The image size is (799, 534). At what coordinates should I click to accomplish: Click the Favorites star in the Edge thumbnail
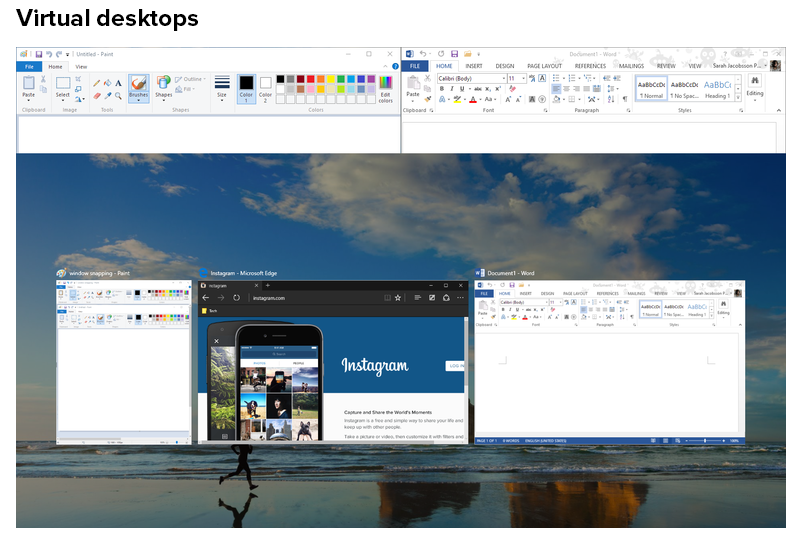397,298
